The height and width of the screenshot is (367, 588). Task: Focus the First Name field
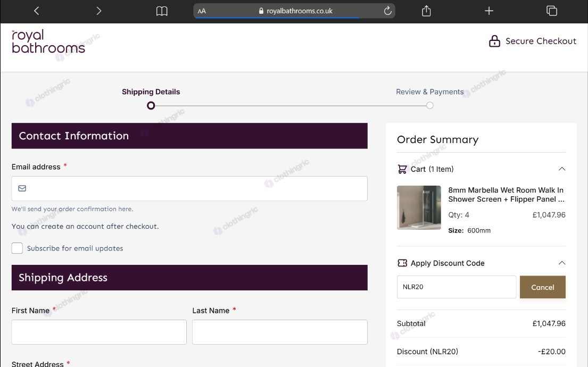pyautogui.click(x=99, y=332)
